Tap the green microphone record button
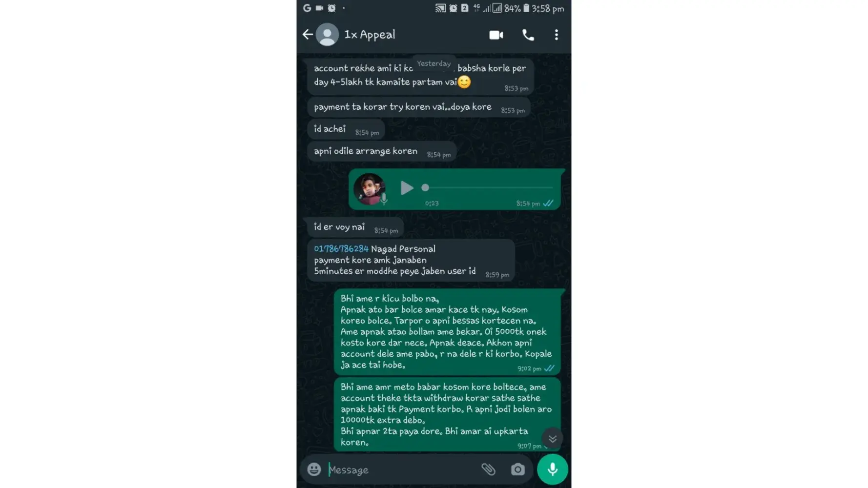Image resolution: width=868 pixels, height=488 pixels. coord(552,469)
